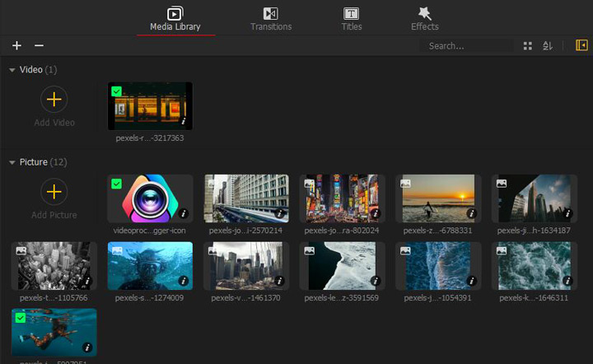Click the Picture (12) section header
593x364 pixels.
pos(43,162)
